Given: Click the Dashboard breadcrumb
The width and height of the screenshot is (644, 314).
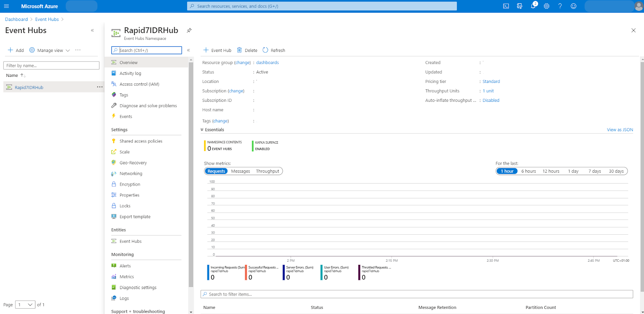Looking at the screenshot, I should tap(17, 19).
